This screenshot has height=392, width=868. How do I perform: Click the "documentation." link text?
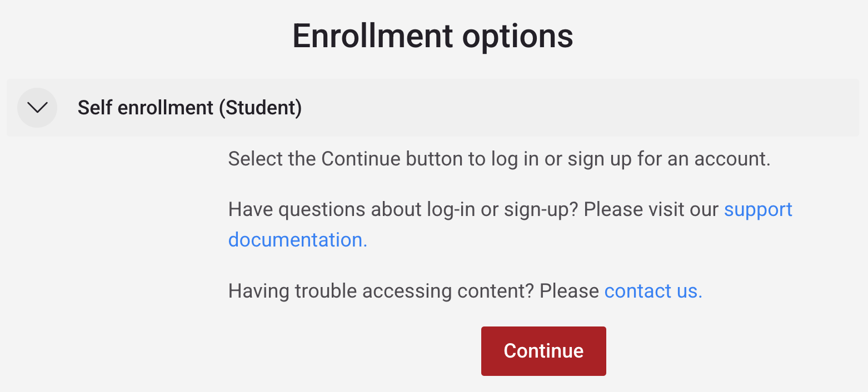[298, 240]
